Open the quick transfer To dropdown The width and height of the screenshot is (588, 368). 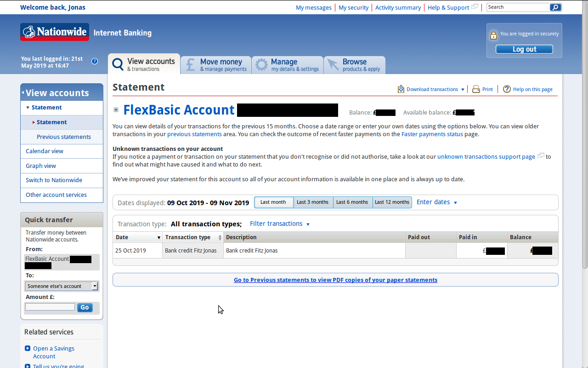click(62, 286)
